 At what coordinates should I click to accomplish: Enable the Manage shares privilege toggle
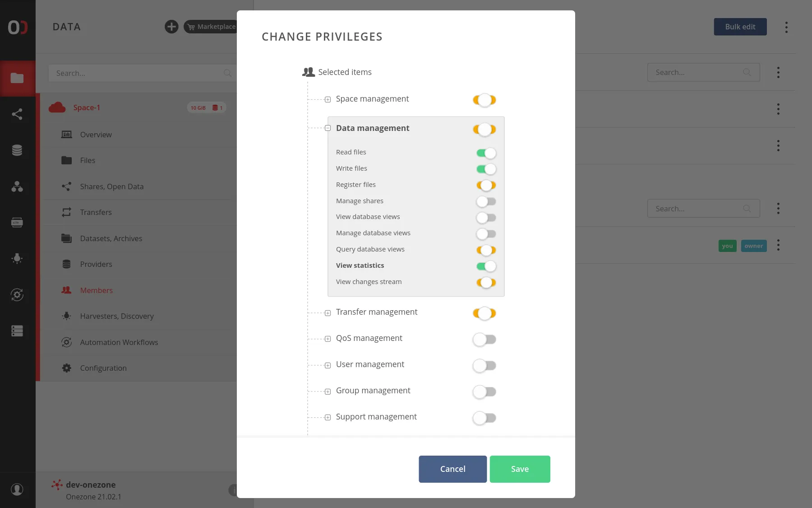click(486, 201)
